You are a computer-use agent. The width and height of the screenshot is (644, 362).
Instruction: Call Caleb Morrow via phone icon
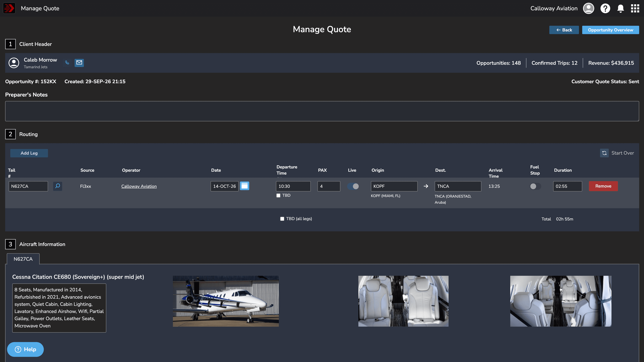point(67,63)
